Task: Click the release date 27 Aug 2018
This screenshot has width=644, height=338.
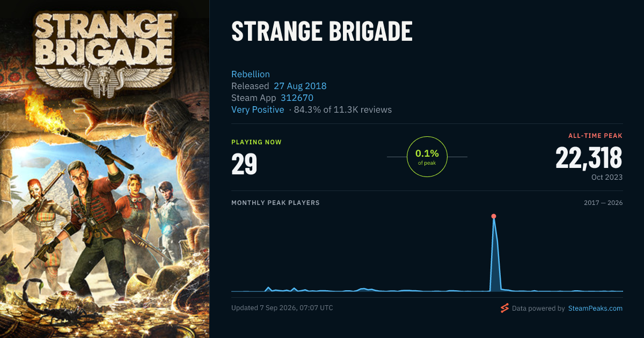Action: point(300,86)
